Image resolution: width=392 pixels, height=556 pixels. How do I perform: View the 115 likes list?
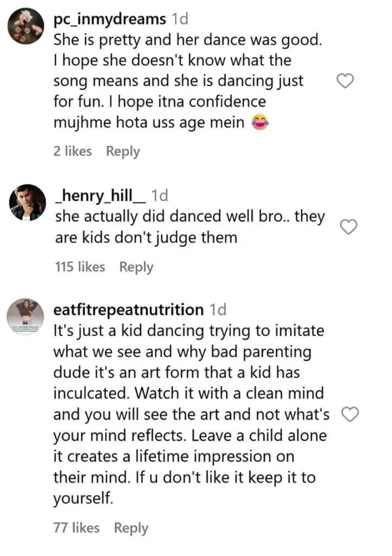pyautogui.click(x=80, y=267)
